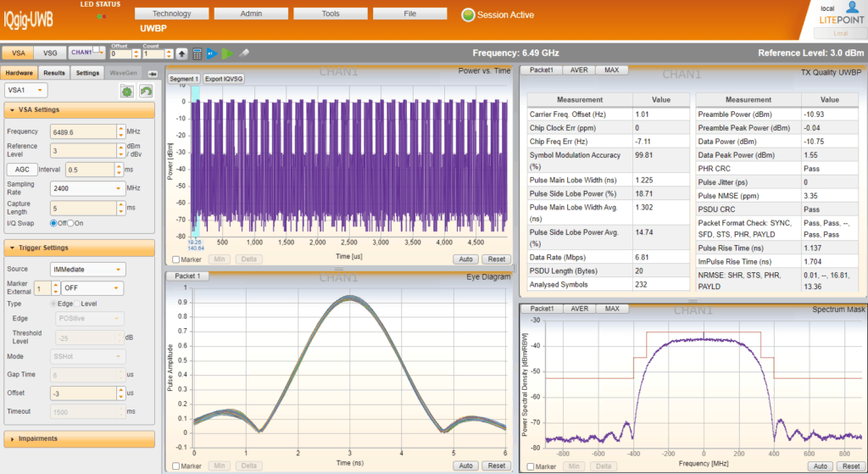
Task: Toggle the CHAN1 checkbox square
Action: (x=97, y=50)
